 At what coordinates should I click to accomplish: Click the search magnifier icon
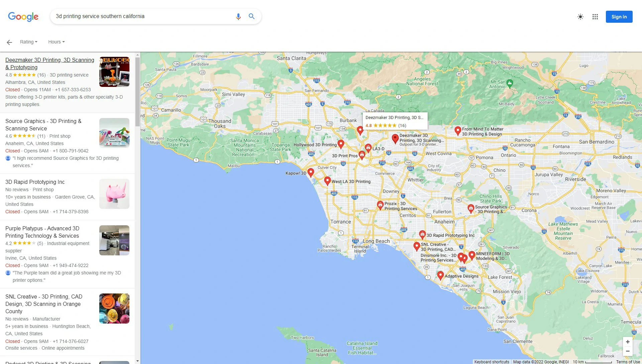click(x=251, y=16)
